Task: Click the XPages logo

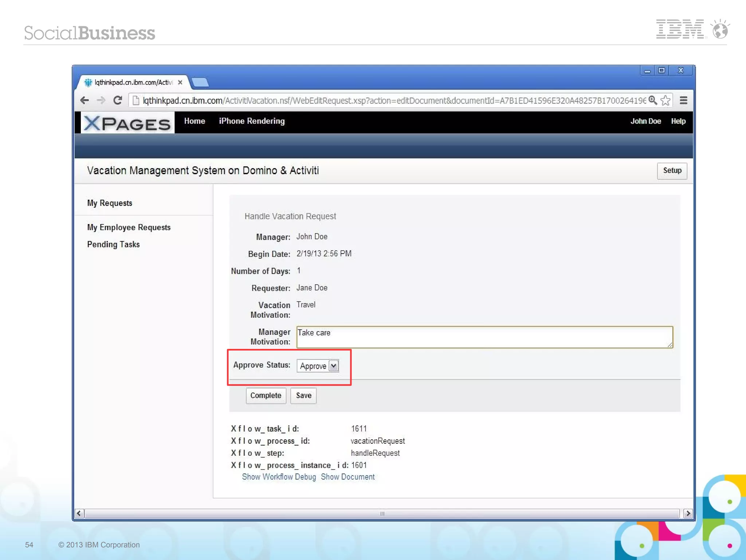Action: point(127,123)
